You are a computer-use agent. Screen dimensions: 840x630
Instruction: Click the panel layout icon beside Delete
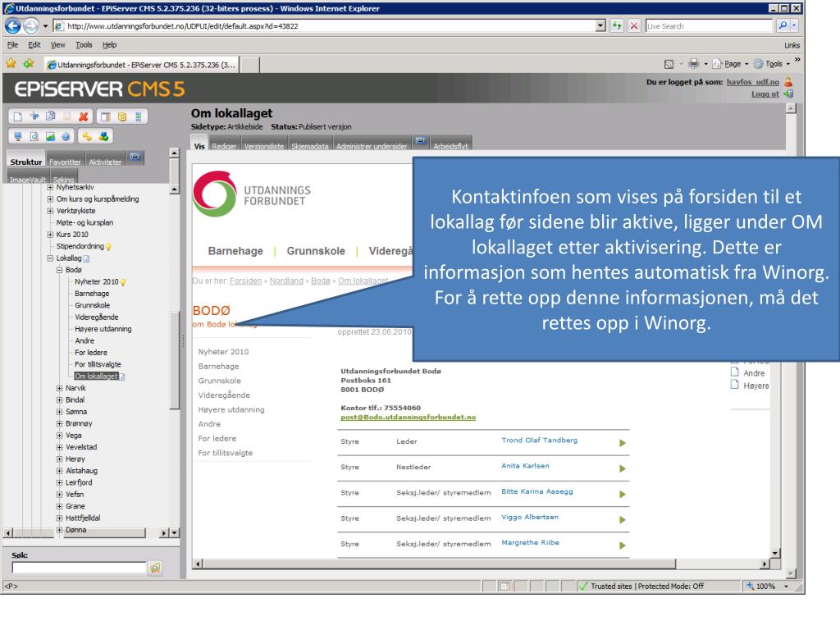point(106,116)
